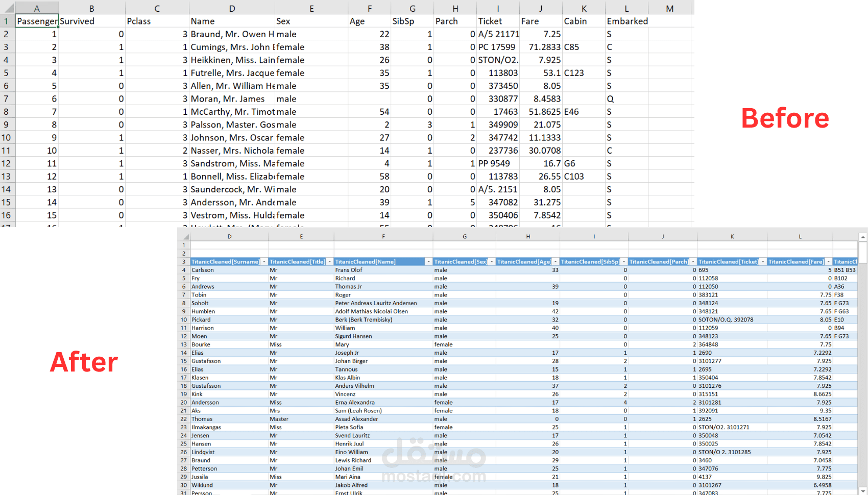Open the TitanicCleaned[Title] filter dropdown
868x495 pixels.
tap(329, 262)
